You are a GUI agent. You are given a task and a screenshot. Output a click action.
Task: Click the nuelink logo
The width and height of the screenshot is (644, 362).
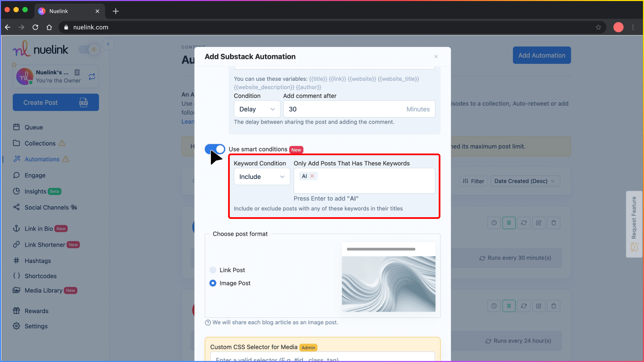[x=41, y=49]
